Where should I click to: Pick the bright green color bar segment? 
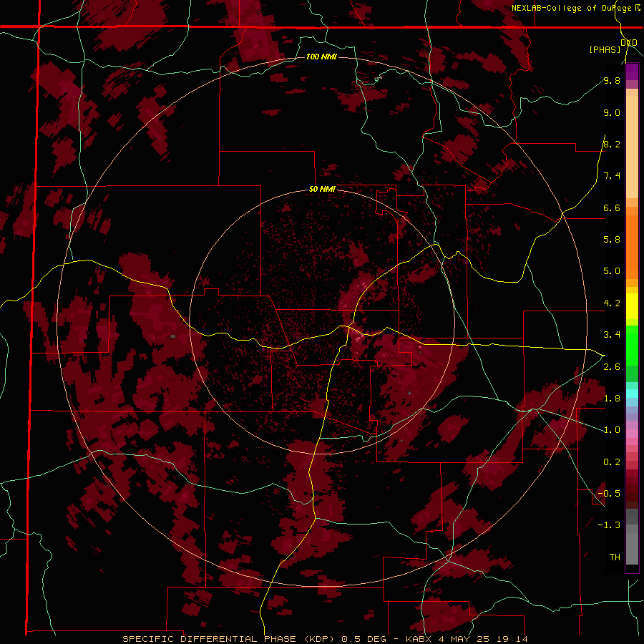(x=632, y=345)
